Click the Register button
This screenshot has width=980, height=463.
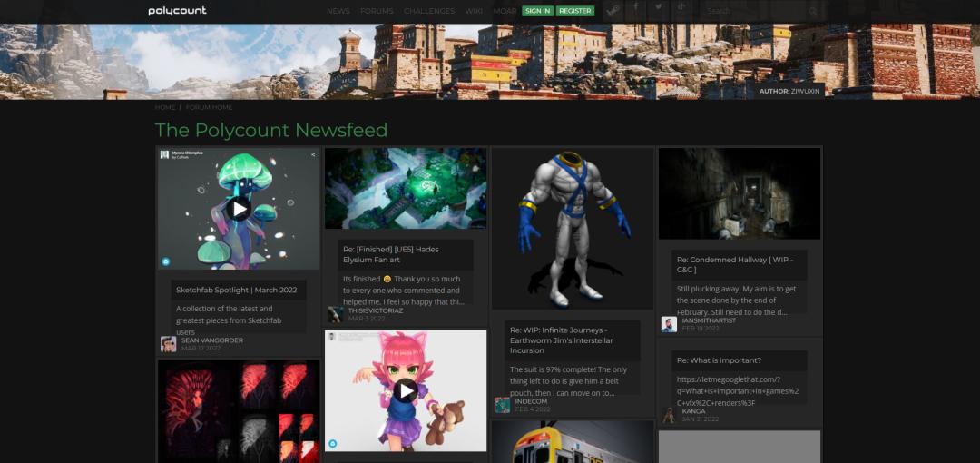click(x=575, y=11)
